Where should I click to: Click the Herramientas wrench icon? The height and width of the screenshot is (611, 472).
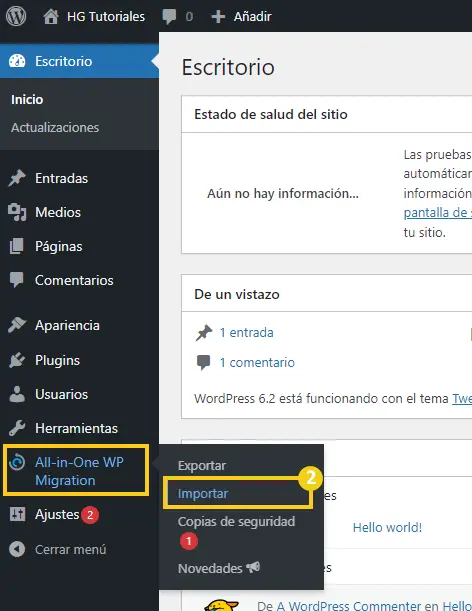tap(17, 428)
